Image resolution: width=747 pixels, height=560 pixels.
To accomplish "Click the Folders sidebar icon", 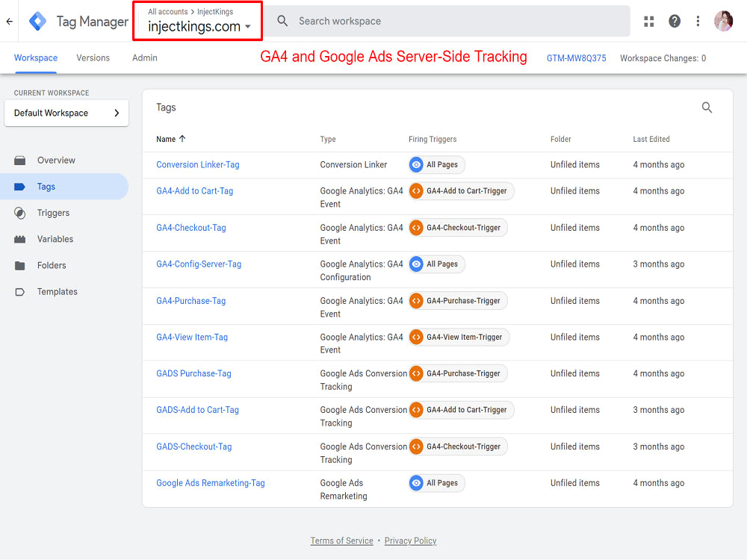I will click(19, 265).
